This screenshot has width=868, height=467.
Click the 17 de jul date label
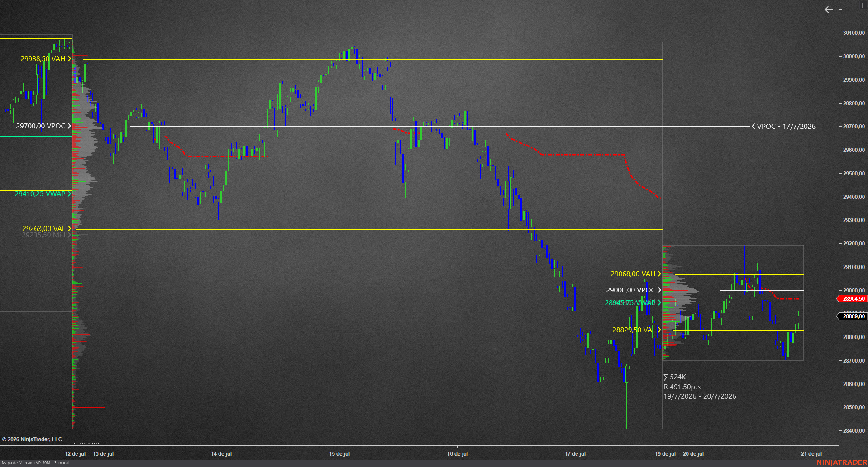click(x=575, y=454)
